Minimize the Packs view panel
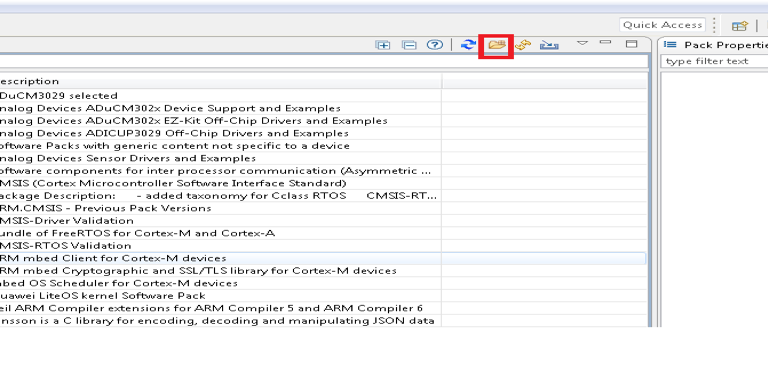768x377 pixels. [x=606, y=42]
